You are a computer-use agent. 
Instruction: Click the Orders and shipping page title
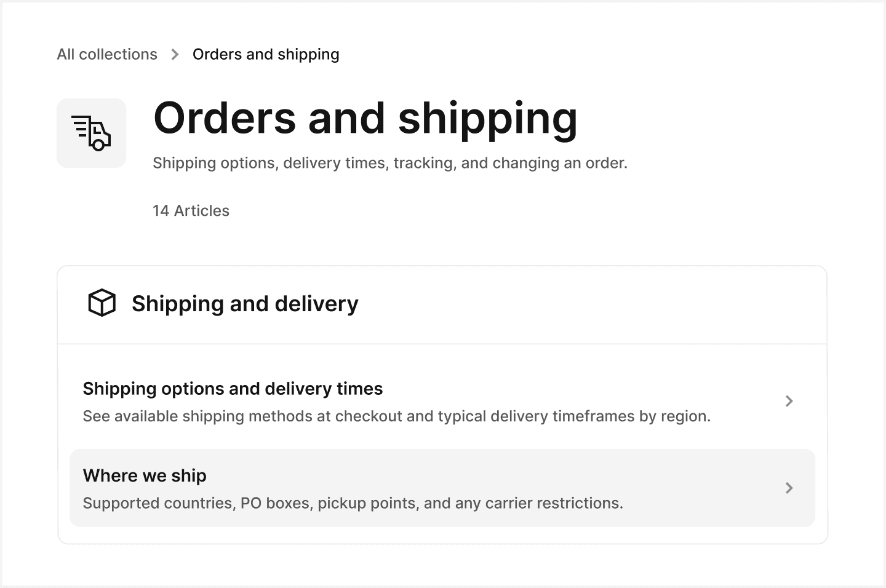point(365,118)
